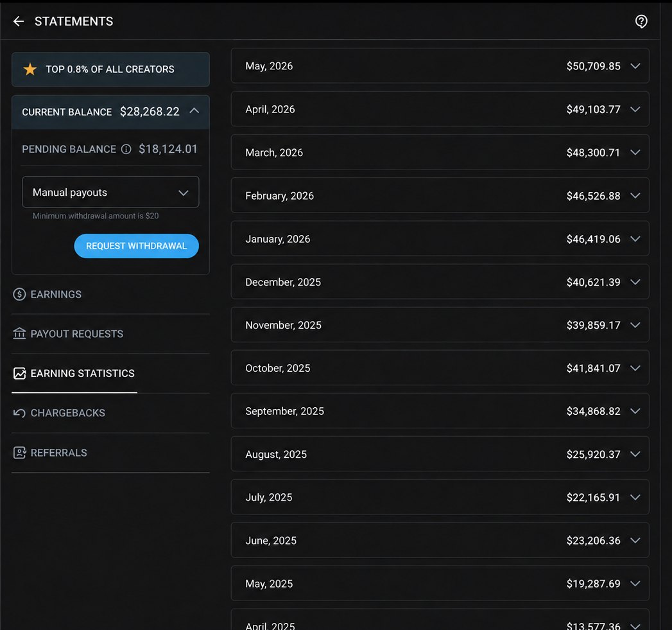The width and height of the screenshot is (672, 630).
Task: Click the Earnings dollar coin icon
Action: click(19, 294)
